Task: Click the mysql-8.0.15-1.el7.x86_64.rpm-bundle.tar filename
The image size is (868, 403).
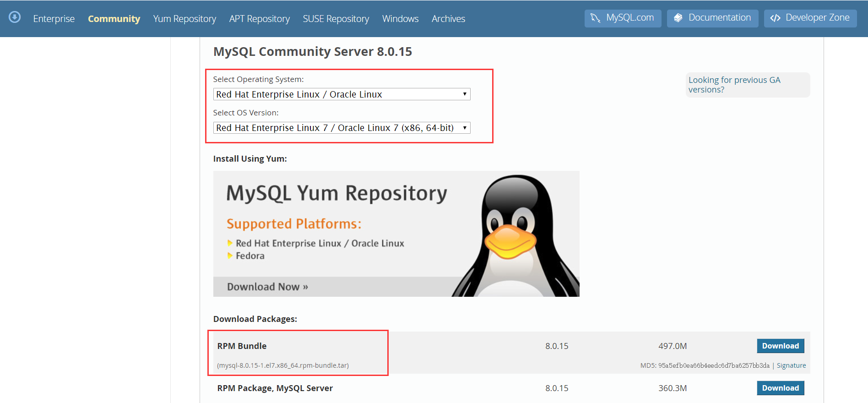Action: pyautogui.click(x=283, y=365)
